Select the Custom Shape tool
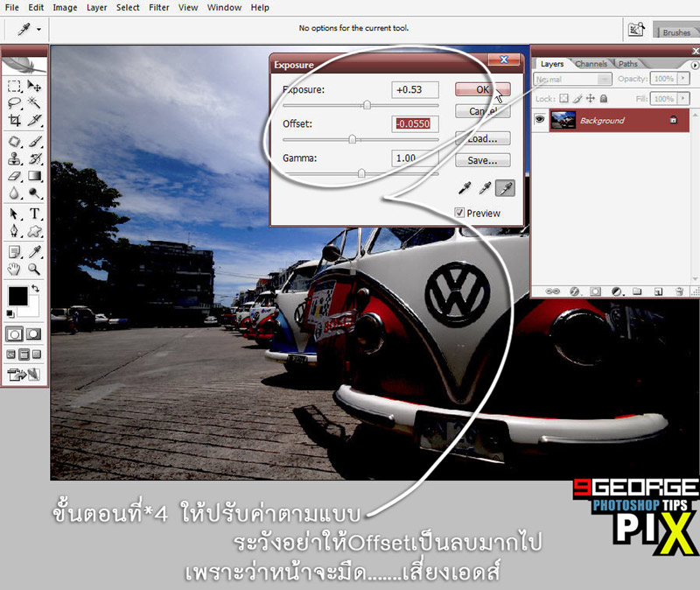700x590 pixels. (34, 231)
